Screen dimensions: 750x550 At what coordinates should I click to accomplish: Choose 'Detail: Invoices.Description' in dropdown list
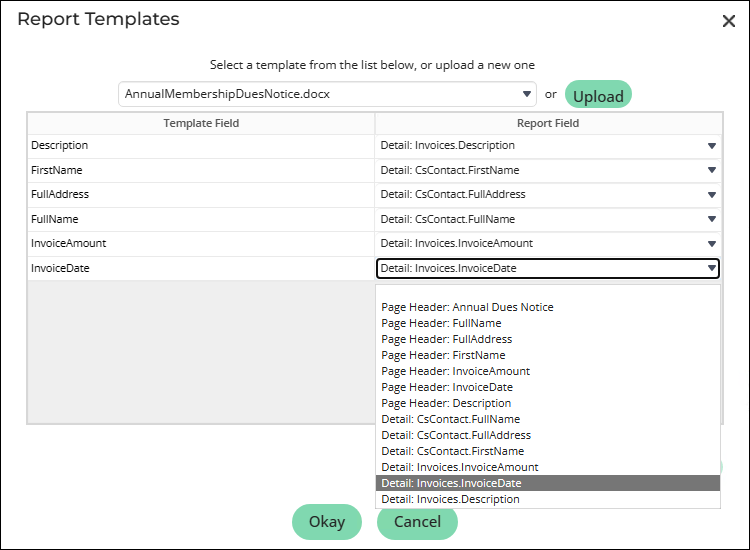[x=548, y=499]
